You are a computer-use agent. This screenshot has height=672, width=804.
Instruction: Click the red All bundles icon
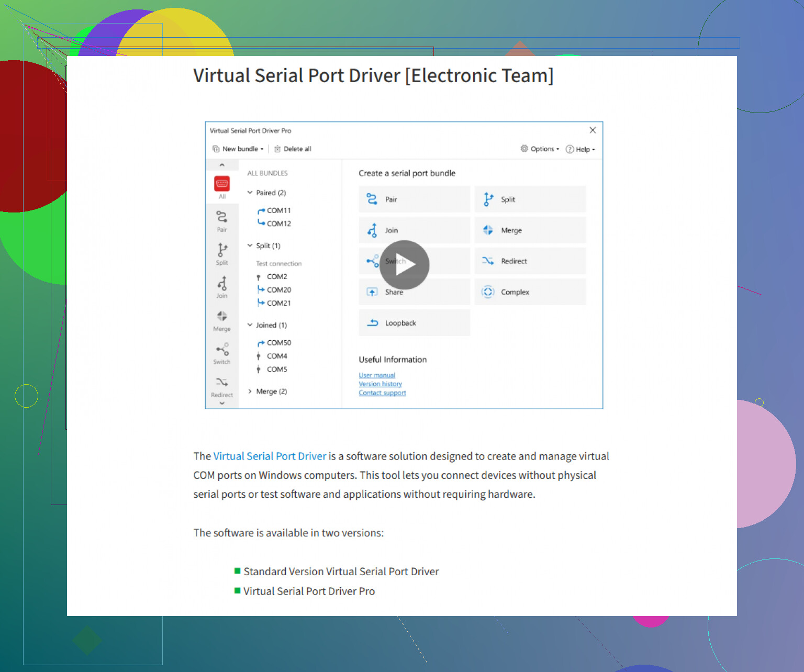point(222,184)
